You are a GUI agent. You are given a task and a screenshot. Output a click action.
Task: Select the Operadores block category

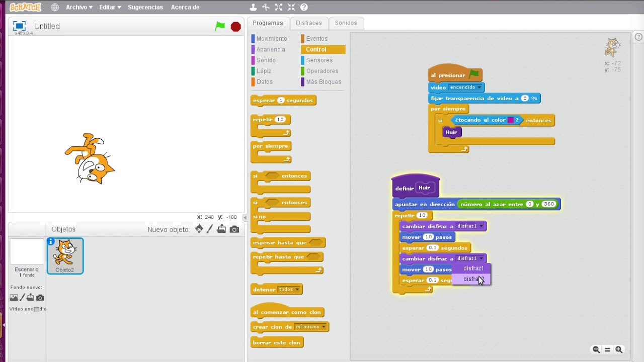[x=323, y=71]
